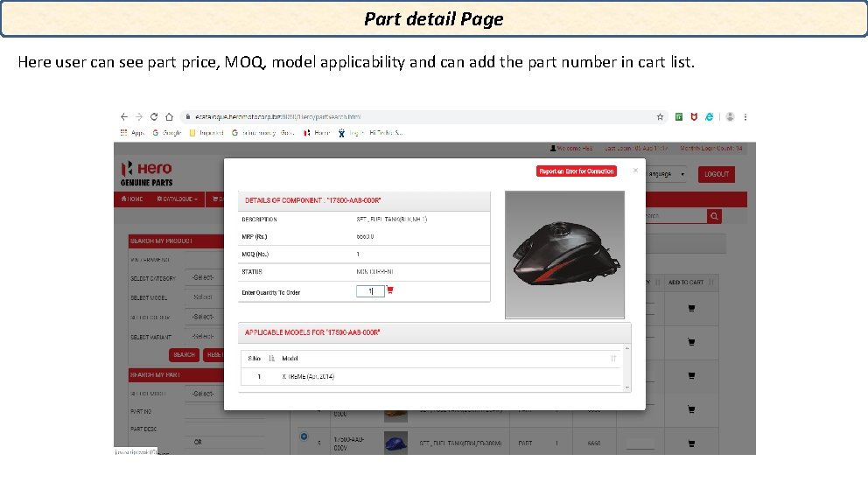Image resolution: width=868 pixels, height=496 pixels.
Task: Click the quantity to order field
Action: coord(370,291)
